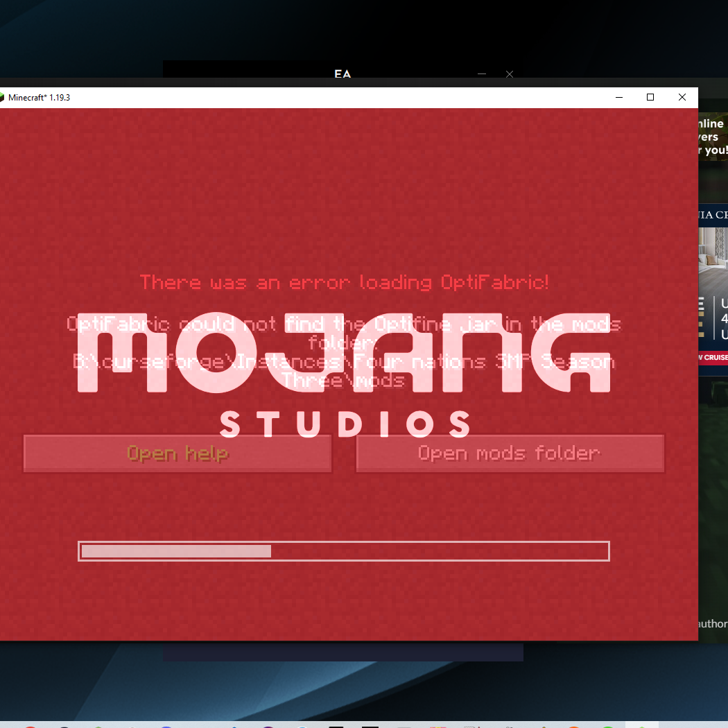728x728 pixels.
Task: Click the Open help button
Action: point(177,453)
